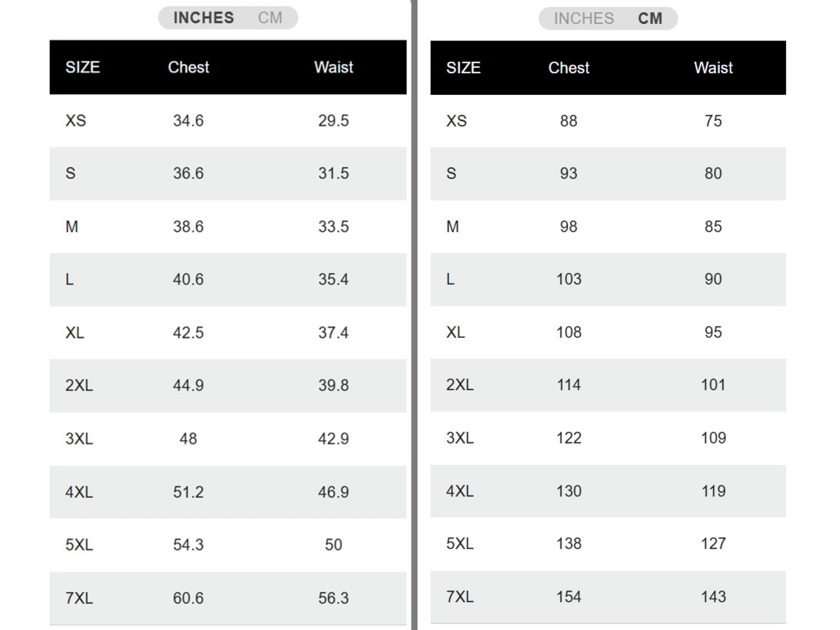Click waist value 42.9 for 3XL

(333, 439)
